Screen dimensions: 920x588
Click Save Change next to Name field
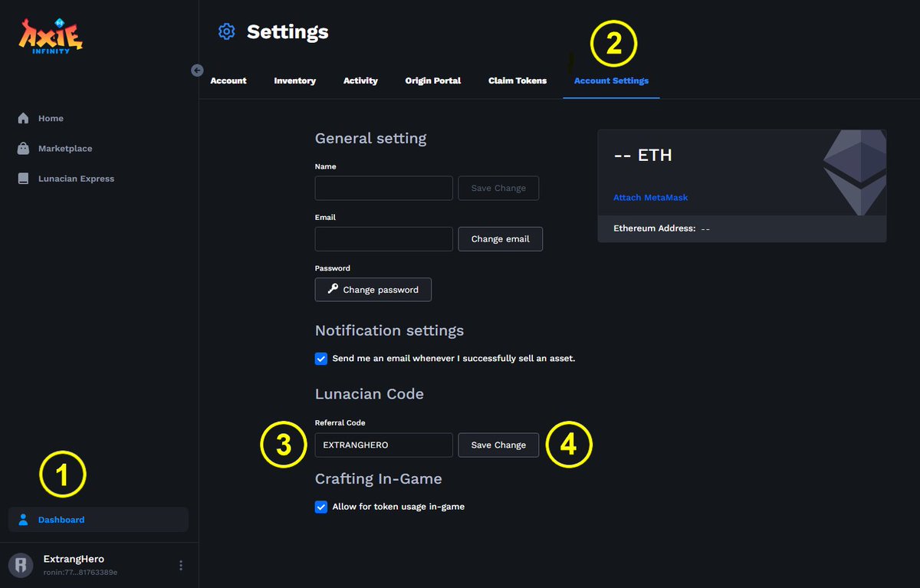pyautogui.click(x=498, y=188)
